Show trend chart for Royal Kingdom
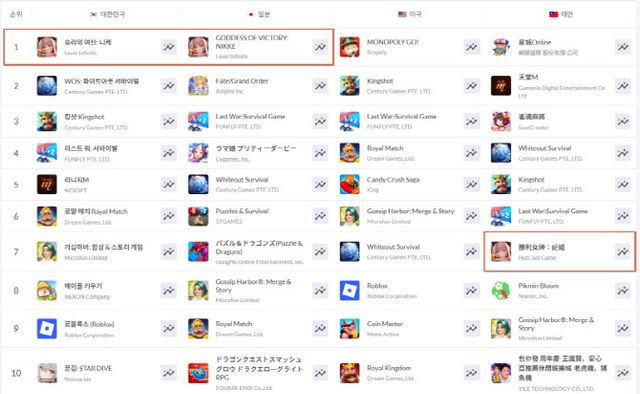This screenshot has width=640, height=394. 471,373
